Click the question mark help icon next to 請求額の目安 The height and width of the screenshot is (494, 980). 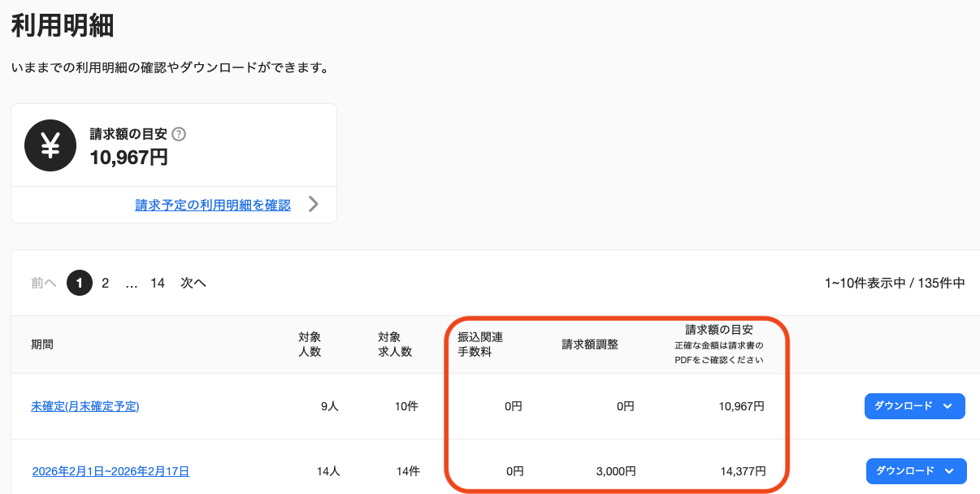point(180,135)
